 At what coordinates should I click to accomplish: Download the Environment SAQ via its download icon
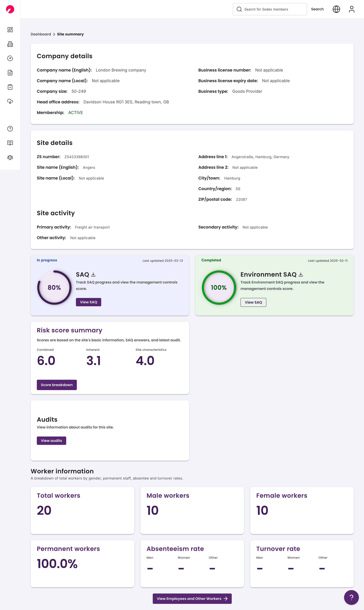[x=301, y=274]
